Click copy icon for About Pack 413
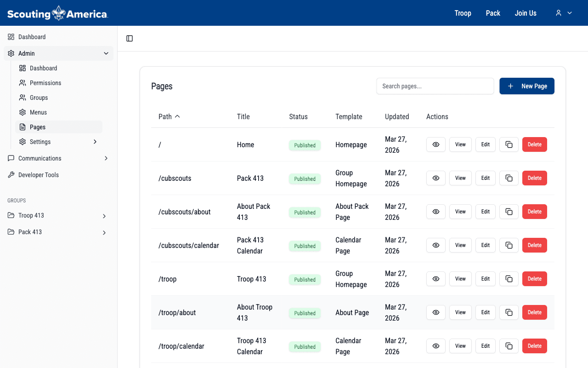 point(509,212)
